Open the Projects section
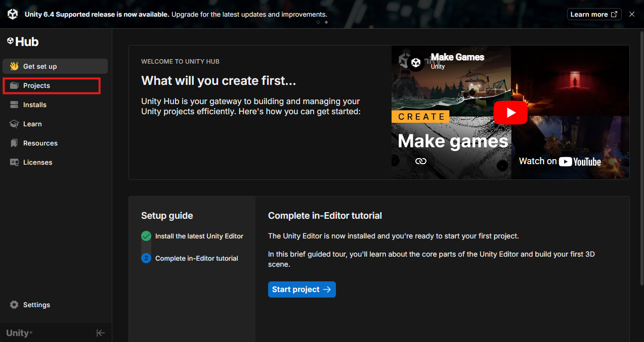Image resolution: width=644 pixels, height=342 pixels. tap(36, 85)
